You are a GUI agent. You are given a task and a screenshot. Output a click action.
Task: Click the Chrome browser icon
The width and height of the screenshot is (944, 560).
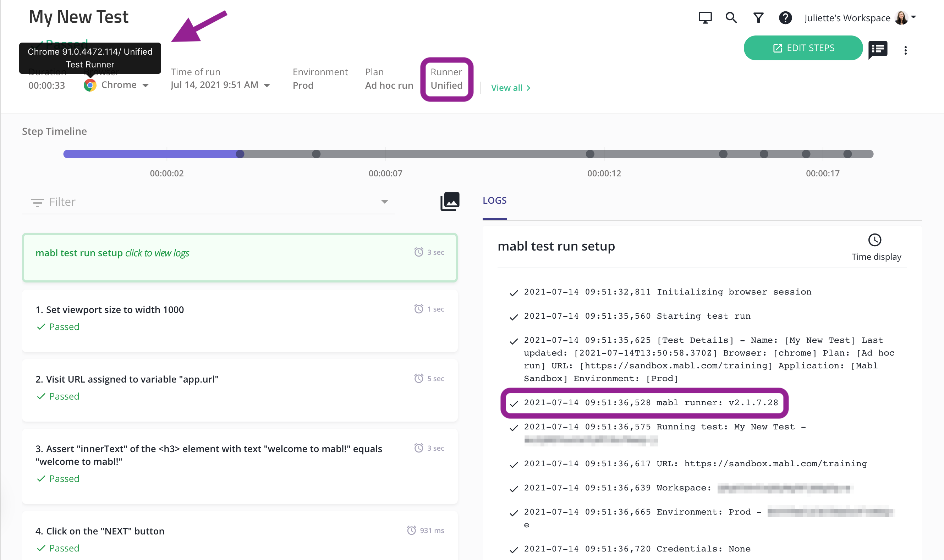point(90,85)
